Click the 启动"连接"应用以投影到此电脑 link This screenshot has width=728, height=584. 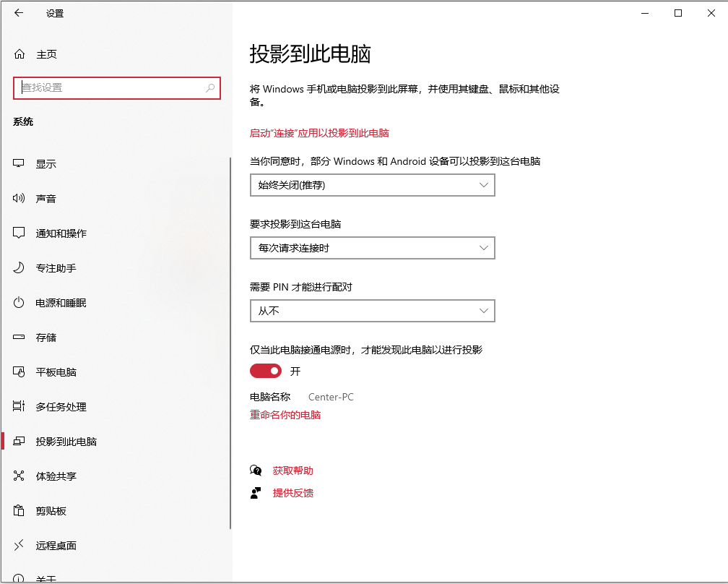point(319,133)
